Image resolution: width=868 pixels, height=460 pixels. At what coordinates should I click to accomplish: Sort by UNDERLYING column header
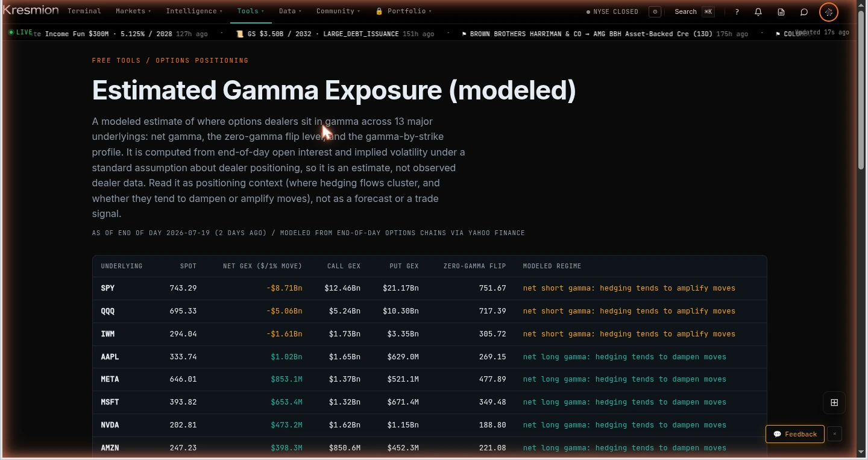[122, 266]
